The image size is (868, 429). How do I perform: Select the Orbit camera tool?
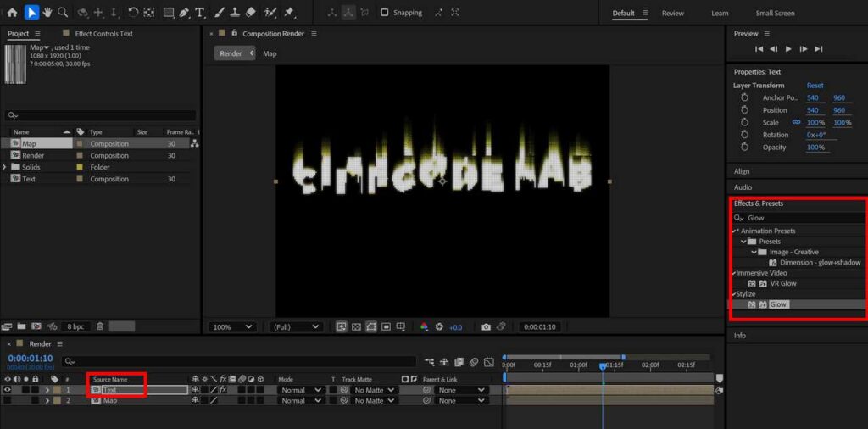click(x=84, y=12)
